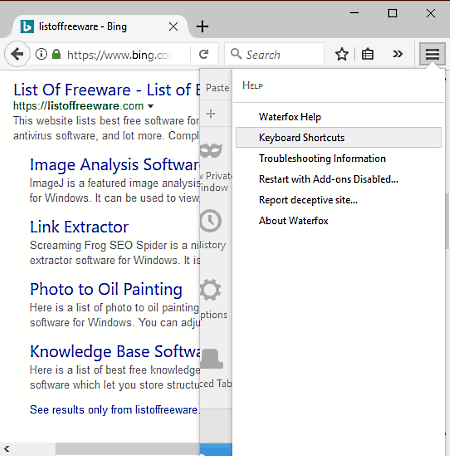Viewport: 450px width, 456px height.
Task: Close the listoffreeware - Bing tab
Action: 173,27
